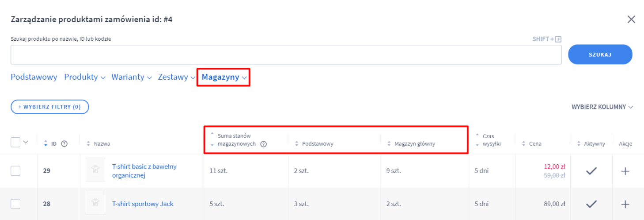Click active checkmark for T-shirt basic row
644x220 pixels.
tap(591, 171)
